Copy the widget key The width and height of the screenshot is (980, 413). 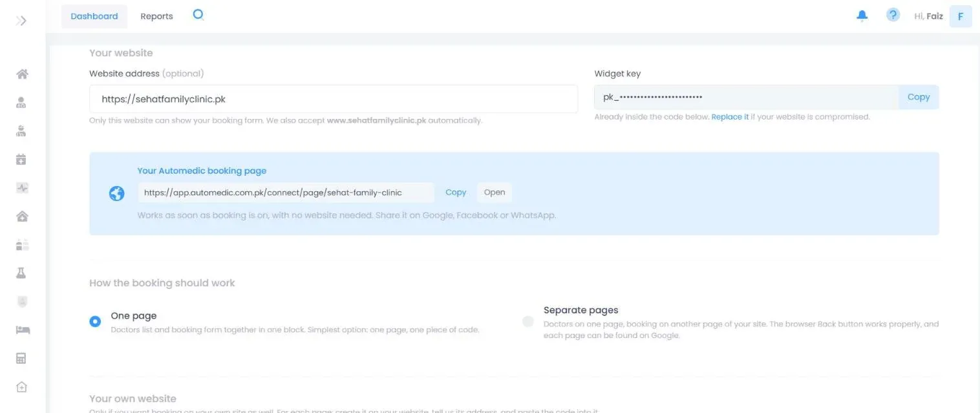click(x=919, y=97)
